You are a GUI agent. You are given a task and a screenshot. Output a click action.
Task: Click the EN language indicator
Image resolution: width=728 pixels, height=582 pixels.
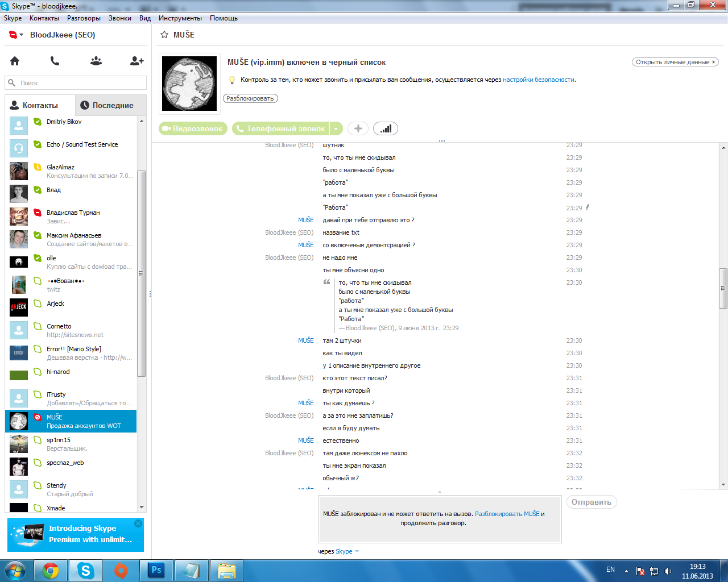coord(610,569)
